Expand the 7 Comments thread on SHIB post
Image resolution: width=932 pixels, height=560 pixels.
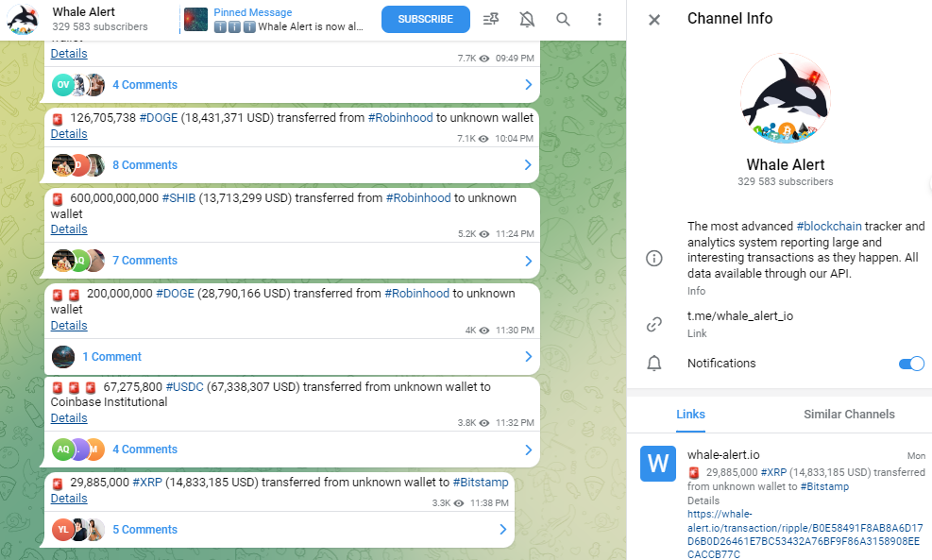pyautogui.click(x=527, y=261)
